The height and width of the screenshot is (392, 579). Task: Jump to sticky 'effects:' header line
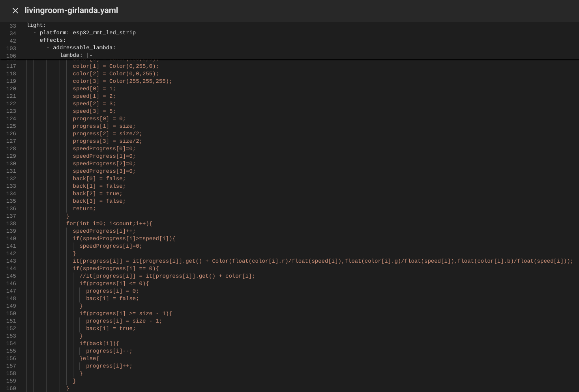[x=52, y=40]
